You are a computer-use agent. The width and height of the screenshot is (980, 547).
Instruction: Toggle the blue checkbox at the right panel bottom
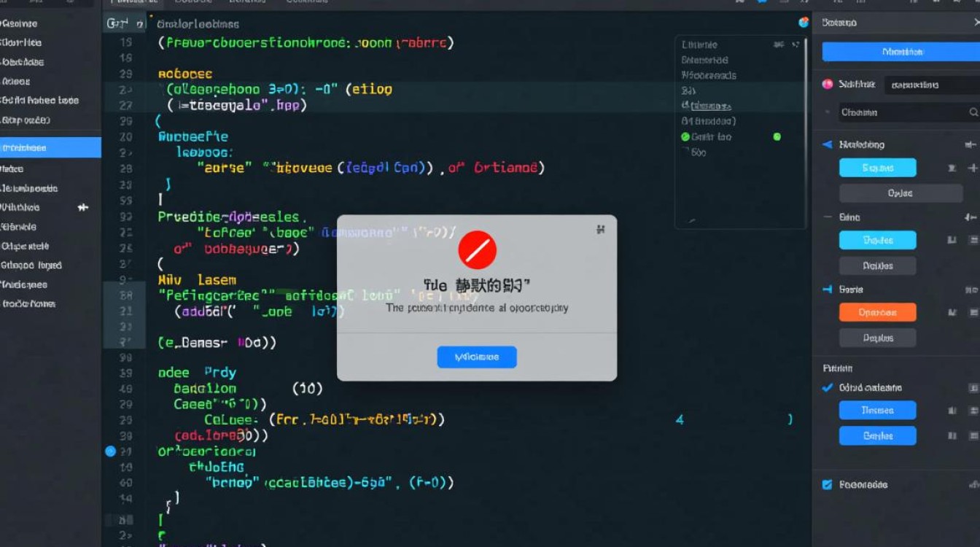click(827, 484)
